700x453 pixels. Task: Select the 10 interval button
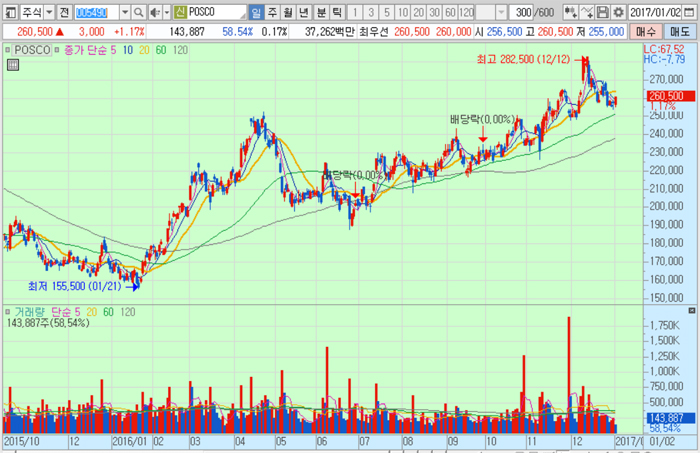tap(403, 12)
